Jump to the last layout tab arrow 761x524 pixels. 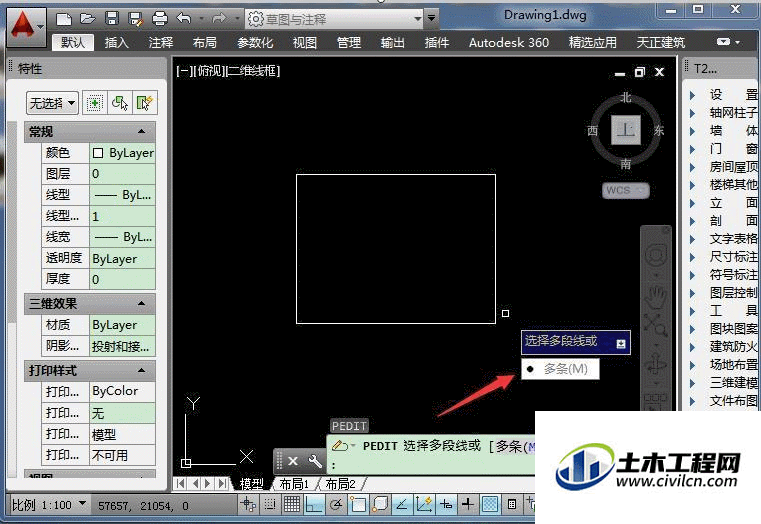click(222, 483)
